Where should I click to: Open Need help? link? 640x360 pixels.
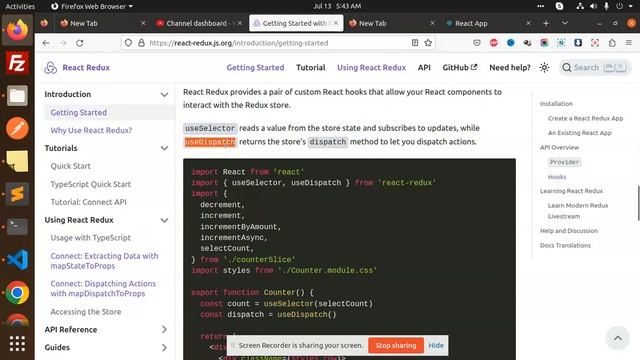(x=510, y=67)
